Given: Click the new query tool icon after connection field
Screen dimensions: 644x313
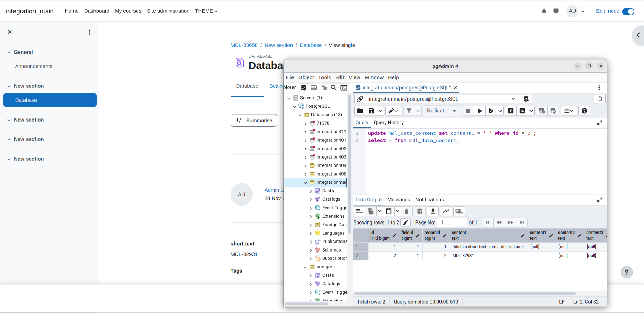Looking at the screenshot, I should (x=526, y=99).
